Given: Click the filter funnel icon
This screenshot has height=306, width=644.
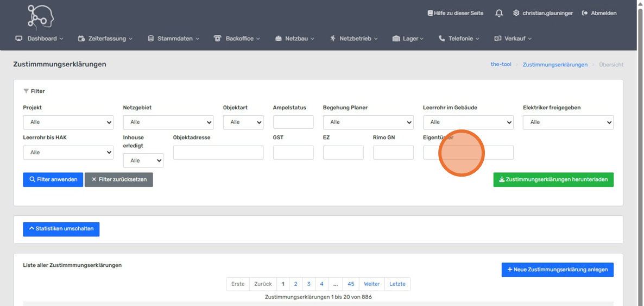Looking at the screenshot, I should [26, 91].
